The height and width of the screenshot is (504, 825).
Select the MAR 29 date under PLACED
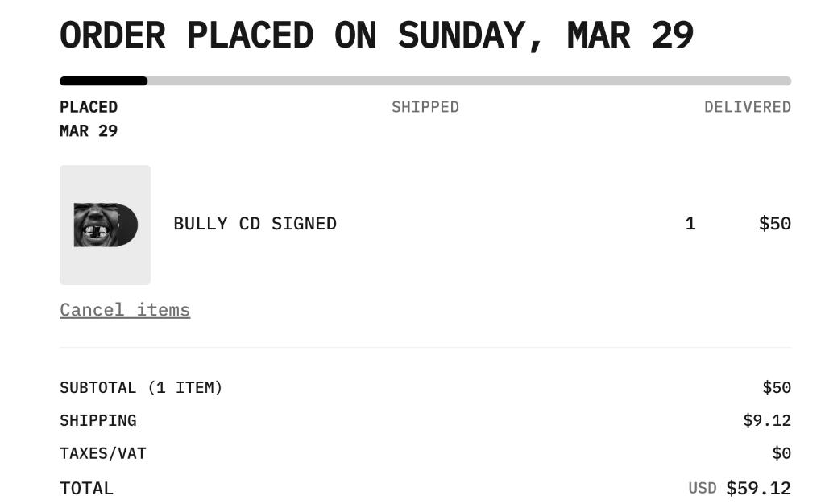coord(88,130)
